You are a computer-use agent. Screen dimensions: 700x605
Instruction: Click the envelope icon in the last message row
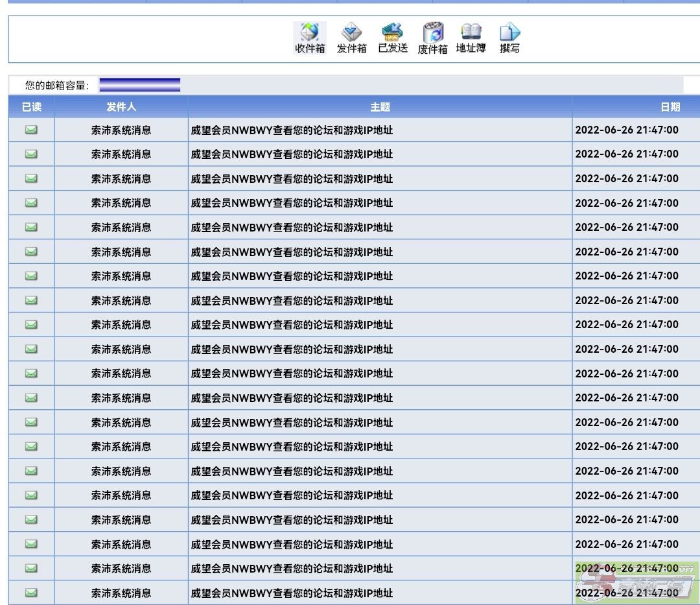pyautogui.click(x=31, y=593)
